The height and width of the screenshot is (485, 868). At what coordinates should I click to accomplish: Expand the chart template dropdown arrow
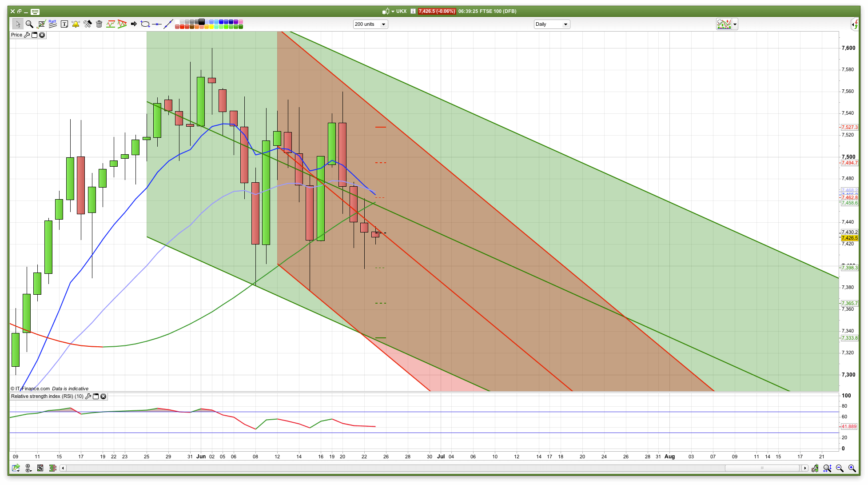[x=735, y=24]
